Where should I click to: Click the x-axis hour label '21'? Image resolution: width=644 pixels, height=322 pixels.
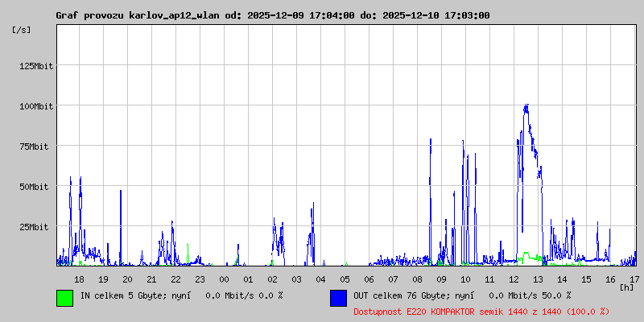pyautogui.click(x=151, y=279)
